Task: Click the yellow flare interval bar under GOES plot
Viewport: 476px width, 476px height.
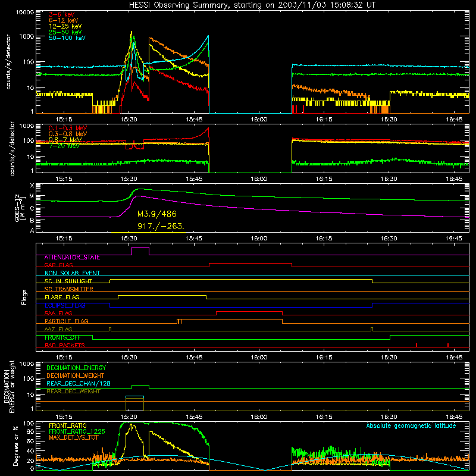Action: click(x=148, y=233)
